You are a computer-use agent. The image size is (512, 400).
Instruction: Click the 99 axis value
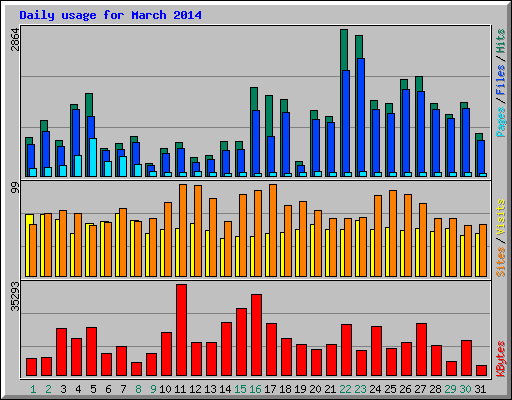[x=15, y=188]
